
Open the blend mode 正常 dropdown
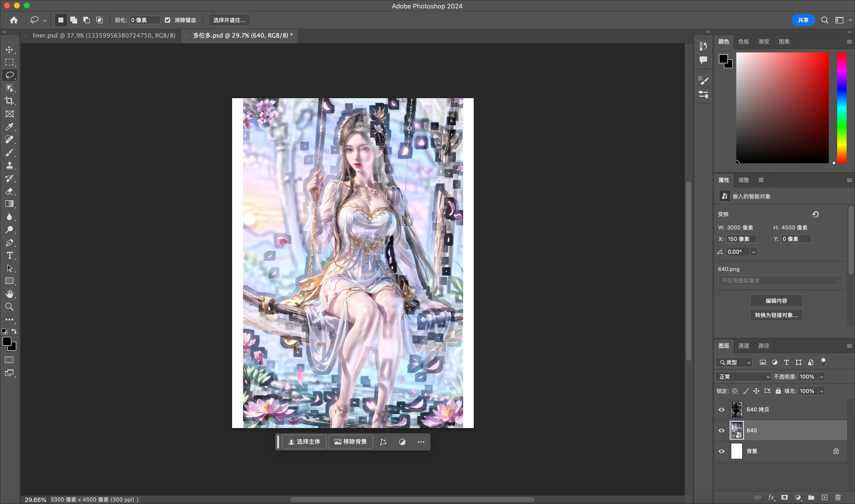[744, 377]
